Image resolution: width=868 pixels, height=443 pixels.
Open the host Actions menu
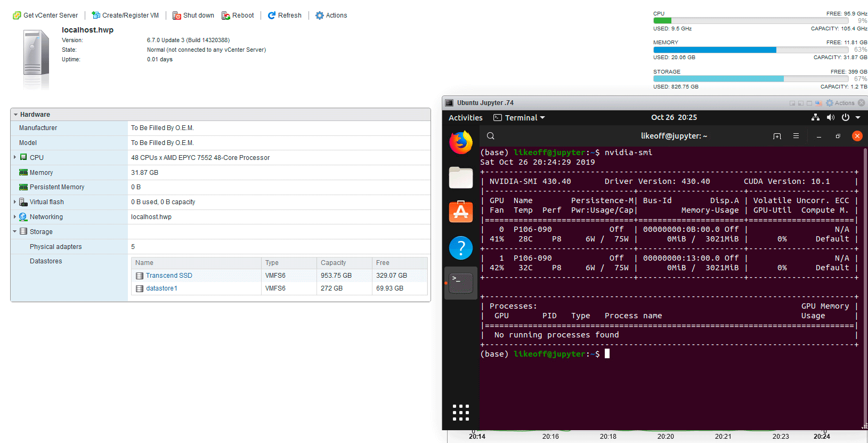coord(331,15)
